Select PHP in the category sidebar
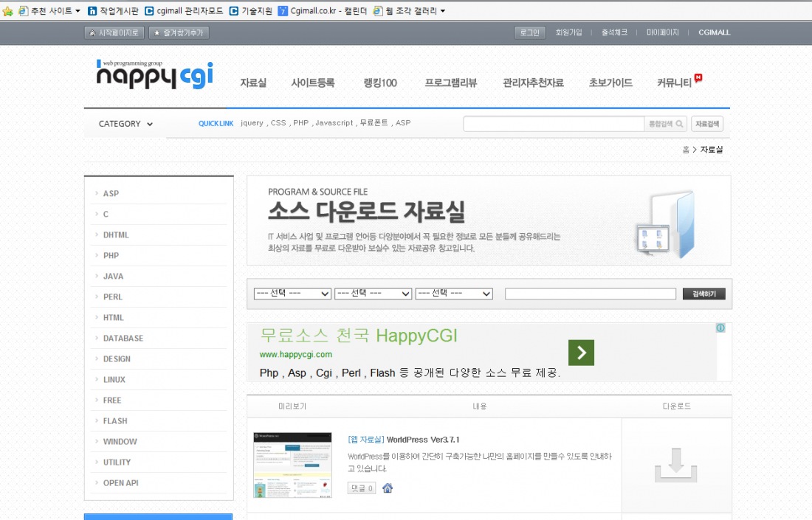Screen dimensions: 812x520 pos(111,255)
